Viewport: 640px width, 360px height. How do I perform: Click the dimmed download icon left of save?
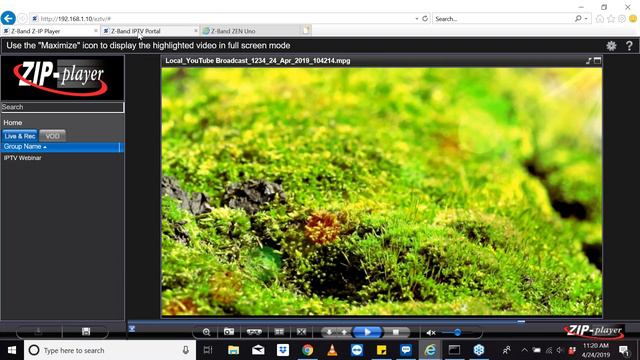point(39,331)
